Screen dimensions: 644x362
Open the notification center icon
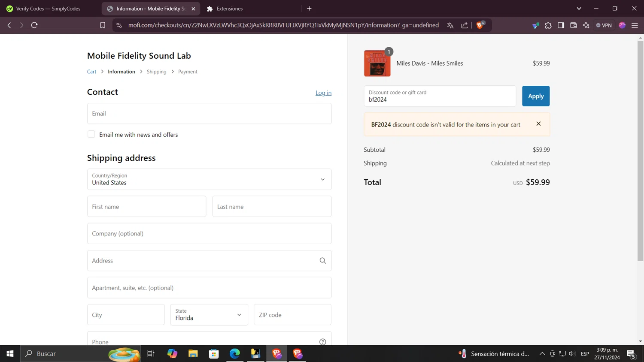(631, 354)
